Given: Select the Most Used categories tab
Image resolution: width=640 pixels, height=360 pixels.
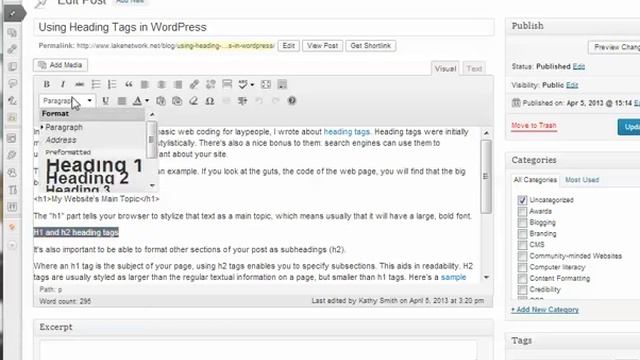Looking at the screenshot, I should 582,180.
